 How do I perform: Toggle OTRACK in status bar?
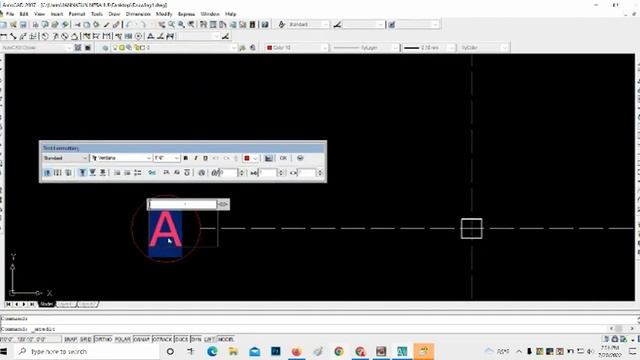coord(162,339)
